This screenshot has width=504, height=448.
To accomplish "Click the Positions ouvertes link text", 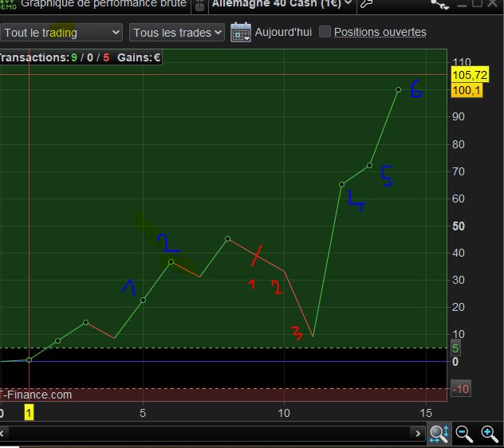I will point(380,32).
